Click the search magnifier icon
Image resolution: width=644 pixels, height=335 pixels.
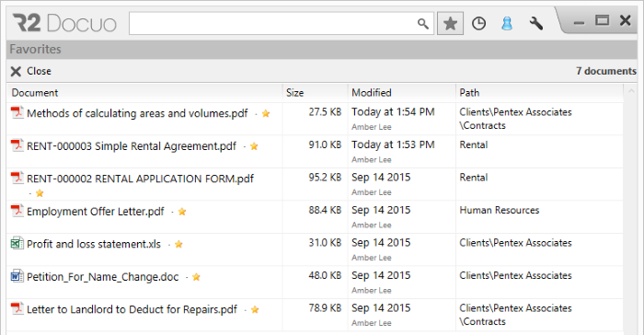tap(423, 24)
